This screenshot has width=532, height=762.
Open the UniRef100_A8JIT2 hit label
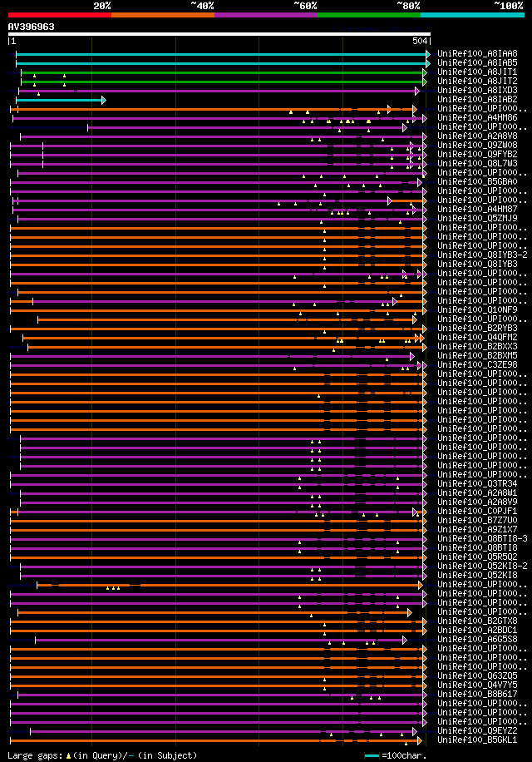click(477, 82)
